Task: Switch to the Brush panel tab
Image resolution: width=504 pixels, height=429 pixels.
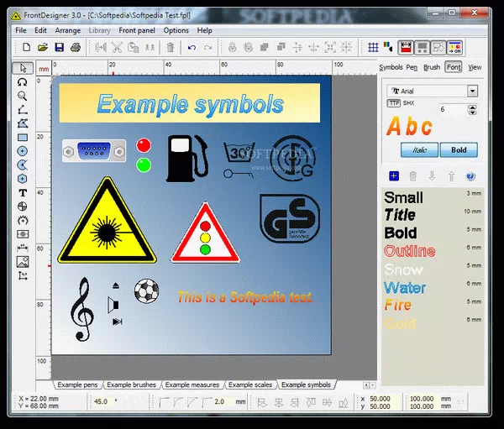Action: 432,66
